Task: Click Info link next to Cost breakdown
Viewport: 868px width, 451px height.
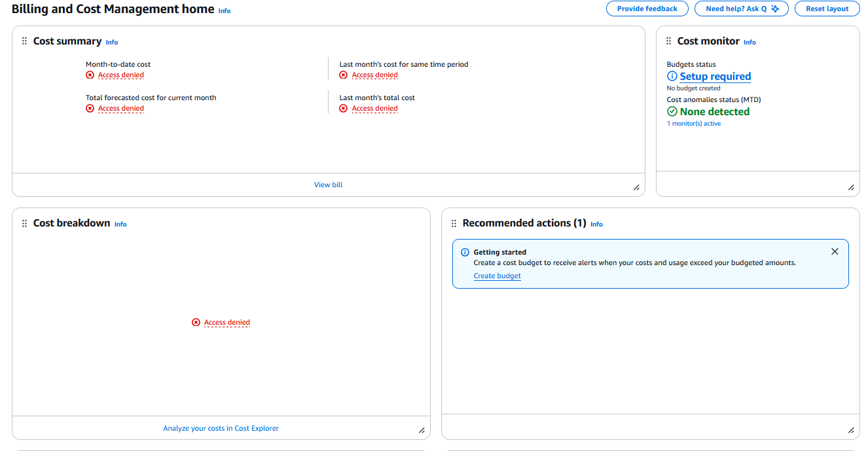Action: pyautogui.click(x=120, y=224)
